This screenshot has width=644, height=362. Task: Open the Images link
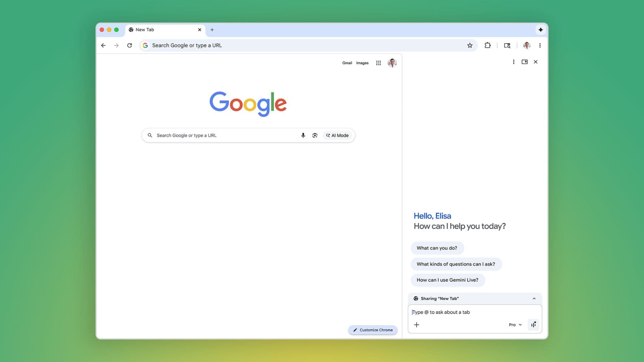point(362,63)
